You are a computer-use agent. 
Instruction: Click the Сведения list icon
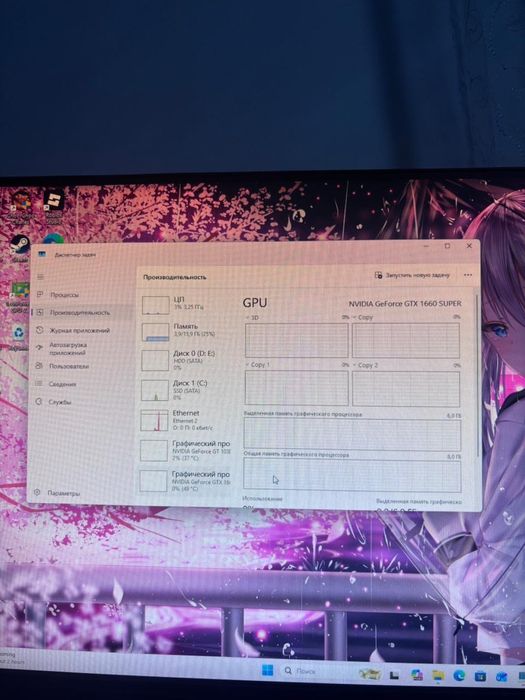[x=39, y=383]
